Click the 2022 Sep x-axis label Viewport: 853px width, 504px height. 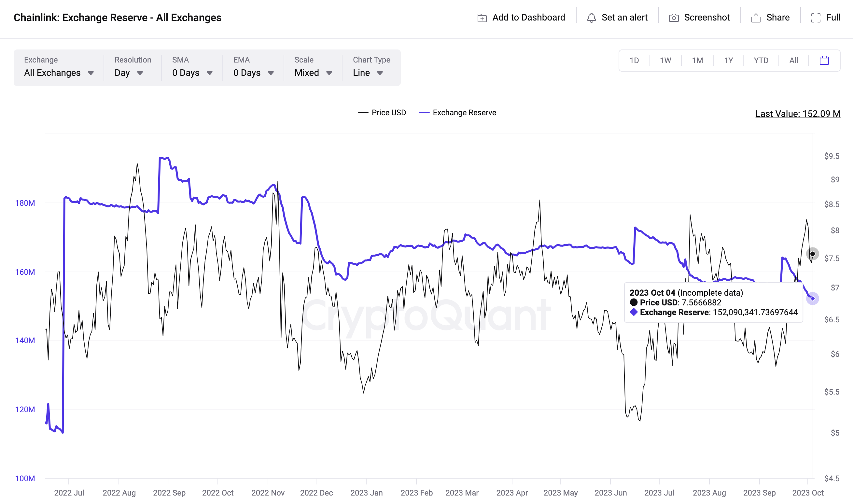click(169, 493)
